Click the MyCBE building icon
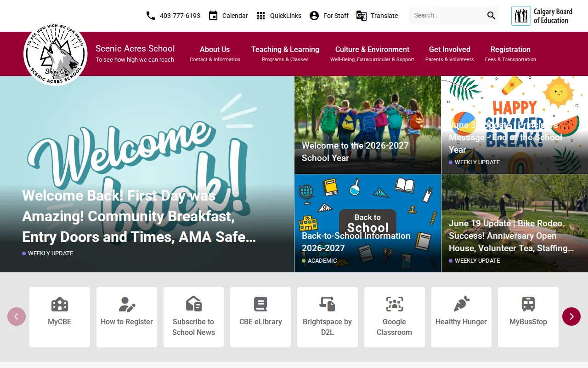 pos(60,304)
